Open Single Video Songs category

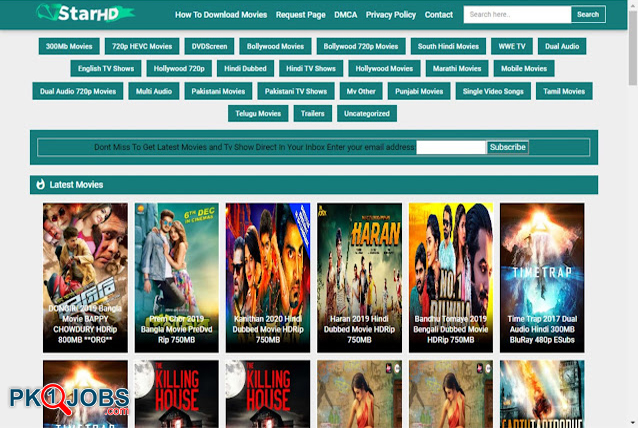493,91
